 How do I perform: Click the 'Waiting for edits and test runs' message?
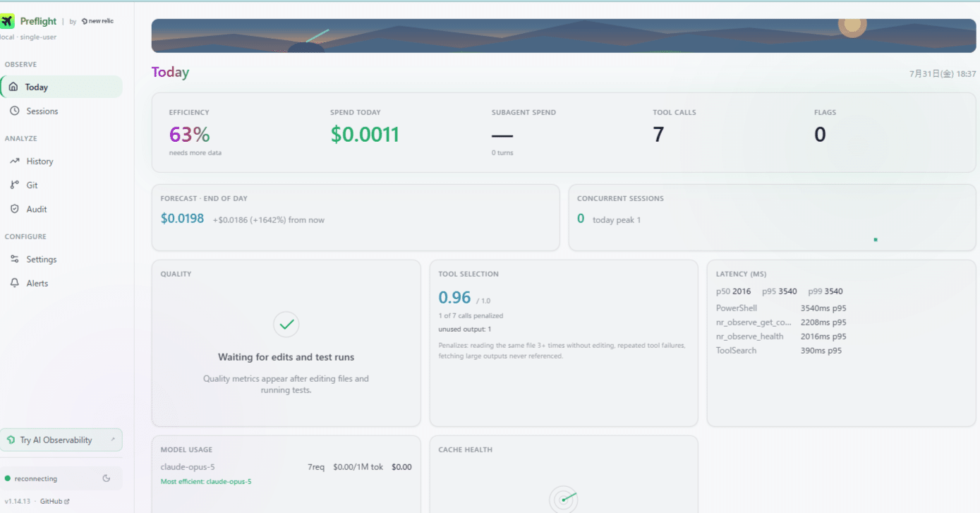pos(286,357)
